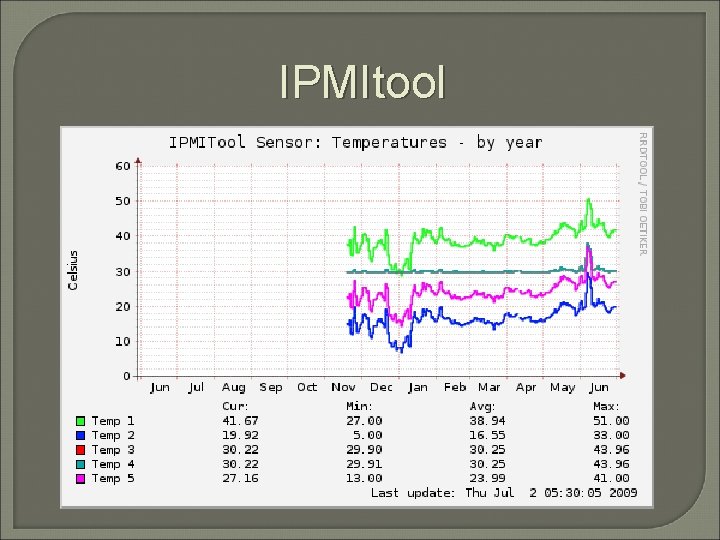Click Temp 5 average value 23.99
Image resolution: width=720 pixels, height=540 pixels.
[x=488, y=478]
